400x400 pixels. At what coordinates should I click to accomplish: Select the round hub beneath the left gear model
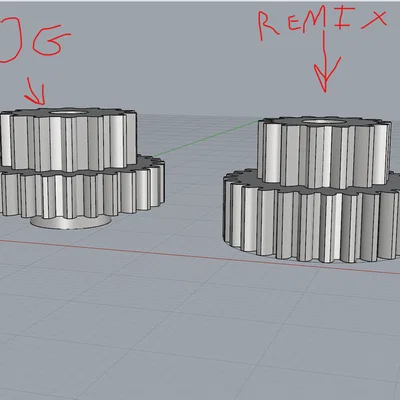pos(71,222)
